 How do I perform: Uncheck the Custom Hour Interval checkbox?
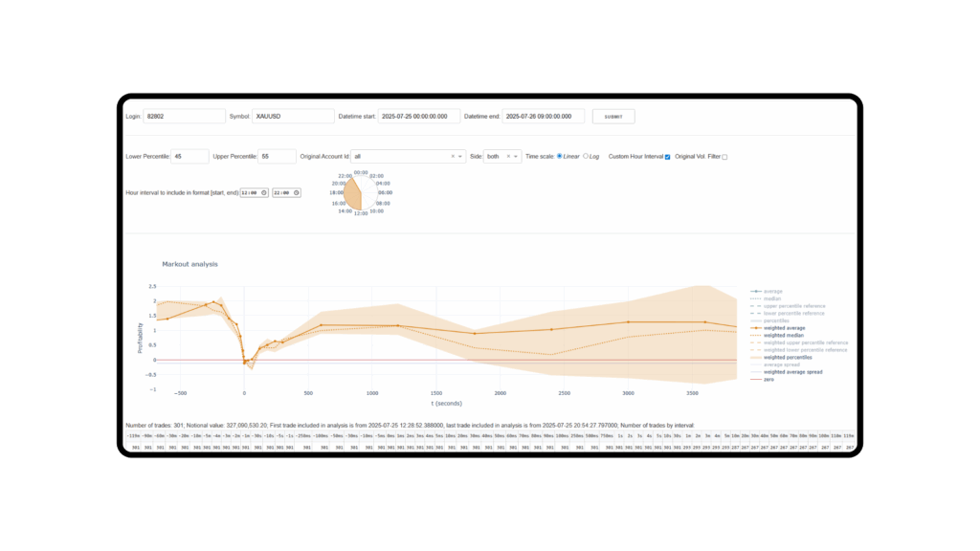(x=667, y=157)
